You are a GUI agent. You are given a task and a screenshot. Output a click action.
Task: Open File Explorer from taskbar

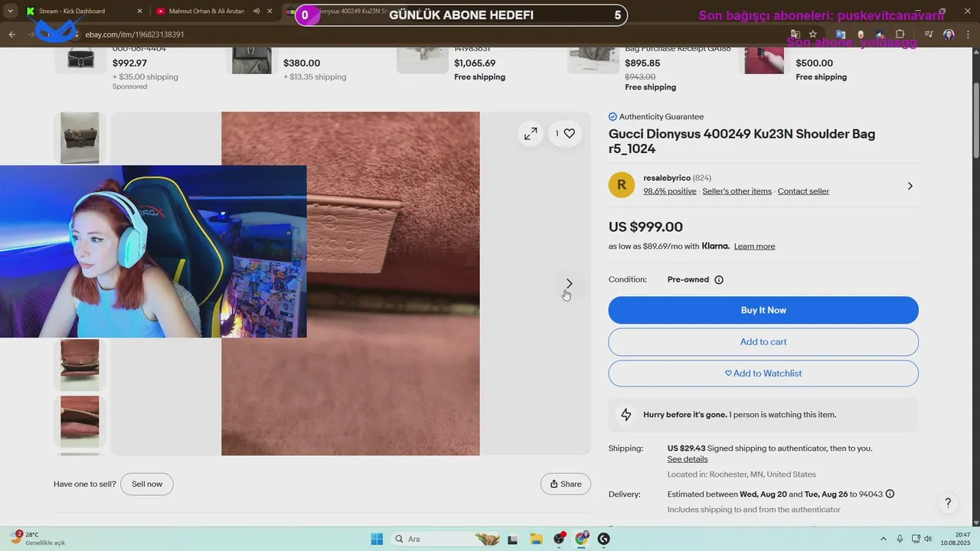tap(536, 539)
